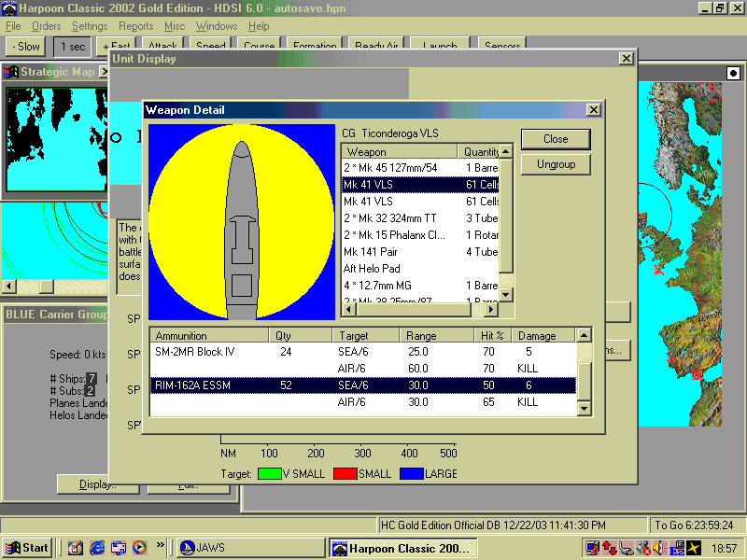
Task: Click the volume speaker tray icon
Action: [x=659, y=548]
